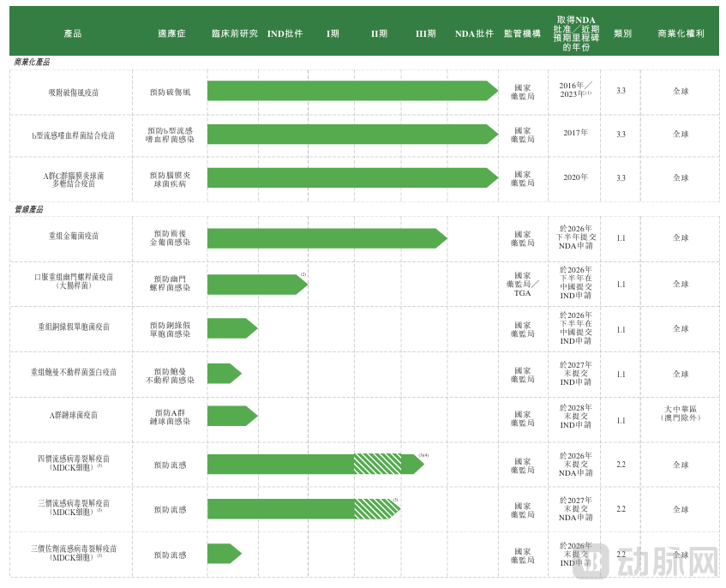Select product name A群鏈球菌疫苗

tap(74, 416)
